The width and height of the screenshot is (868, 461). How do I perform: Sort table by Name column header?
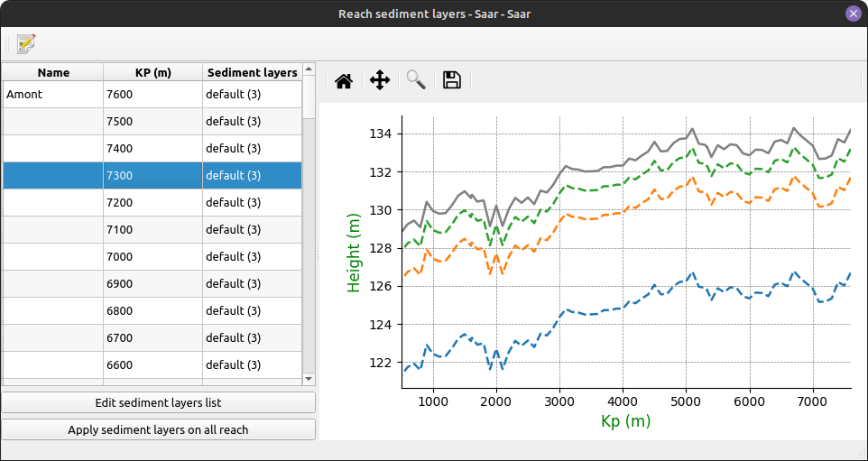pos(53,72)
